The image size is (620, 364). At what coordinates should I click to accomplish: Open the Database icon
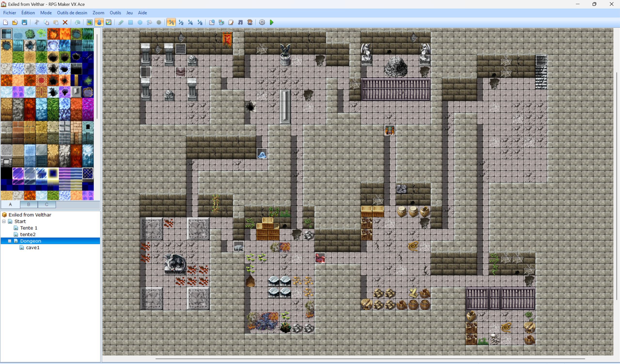(x=212, y=22)
